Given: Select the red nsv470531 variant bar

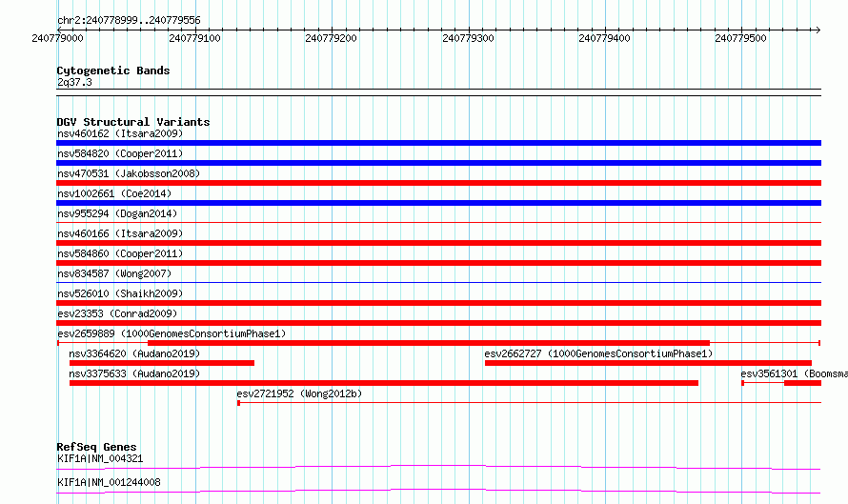Looking at the screenshot, I should [438, 183].
